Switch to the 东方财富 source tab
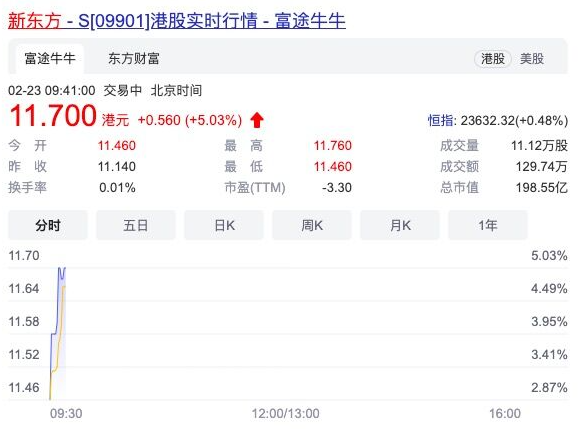 134,58
